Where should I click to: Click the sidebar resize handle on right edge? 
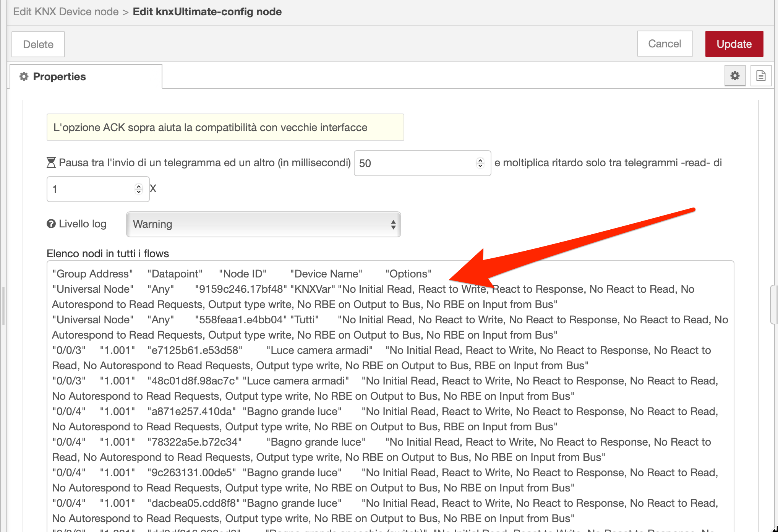pos(774,304)
